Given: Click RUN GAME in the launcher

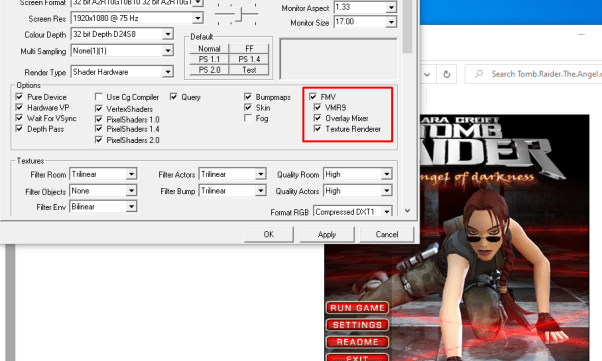Looking at the screenshot, I should [x=357, y=308].
